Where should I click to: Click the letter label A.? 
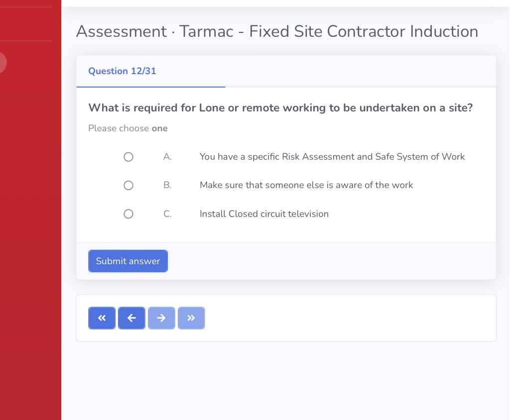coord(167,156)
